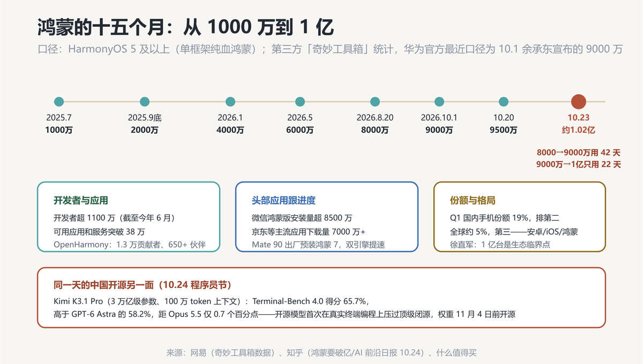
Task: Select the 2026.8.20 timeline dot
Action: (375, 102)
